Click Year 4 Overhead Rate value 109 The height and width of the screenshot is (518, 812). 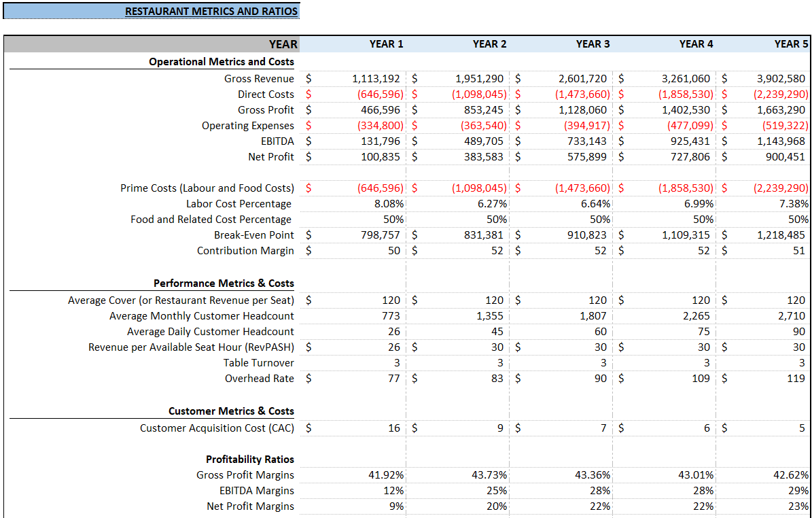[x=701, y=378]
